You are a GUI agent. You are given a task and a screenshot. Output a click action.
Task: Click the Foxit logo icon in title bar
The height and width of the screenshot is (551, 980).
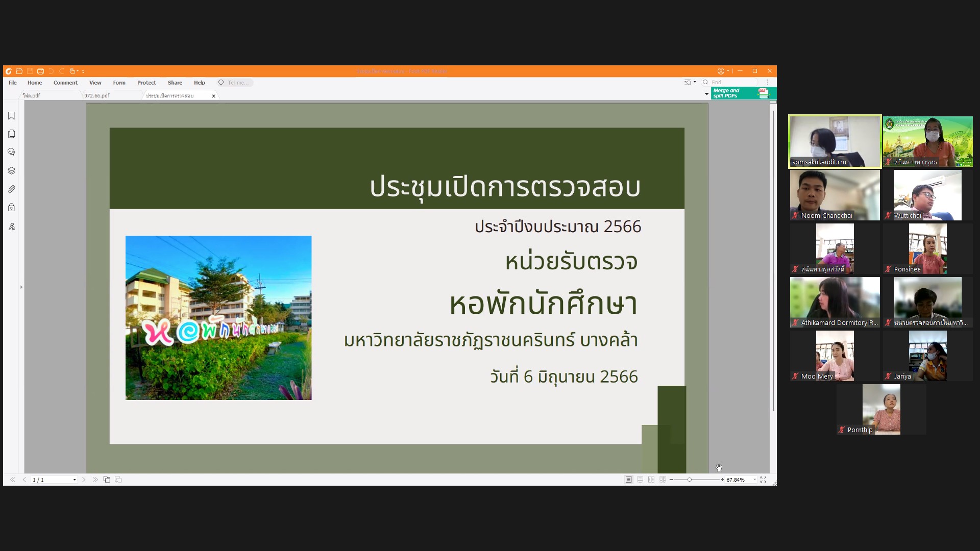coord(9,71)
